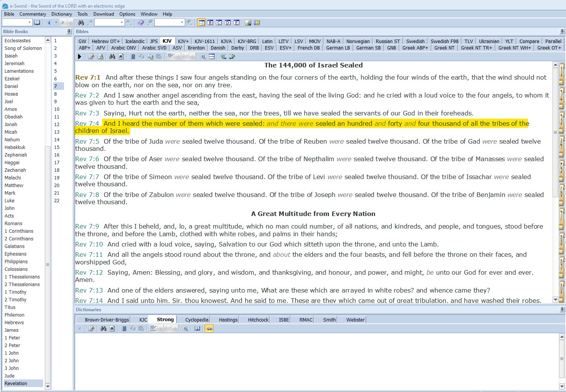Open the Download menu
Viewport: 566px width, 392px height.
point(104,14)
